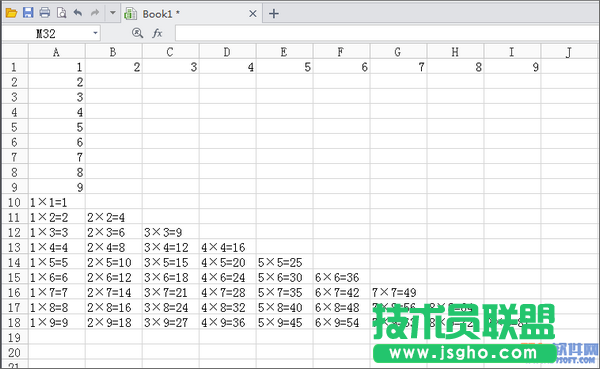The height and width of the screenshot is (369, 600).
Task: Click cell E1 with value 5
Action: [285, 67]
